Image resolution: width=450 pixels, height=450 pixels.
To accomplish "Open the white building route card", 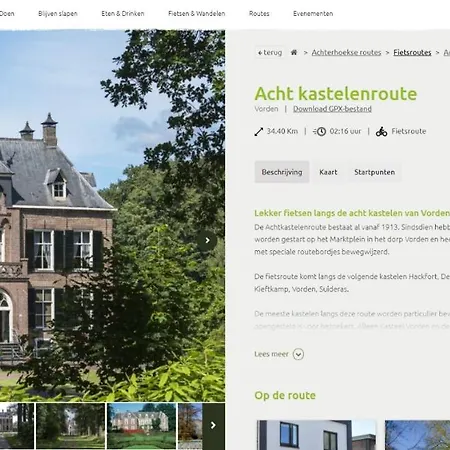I will pos(316,435).
